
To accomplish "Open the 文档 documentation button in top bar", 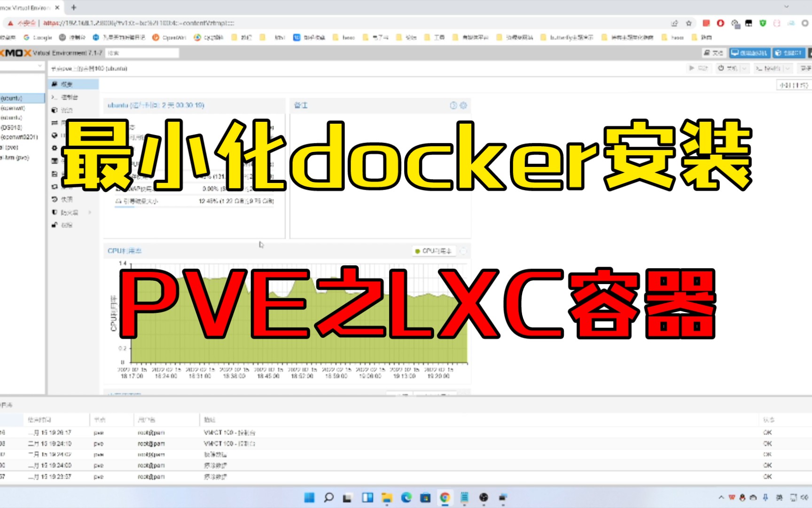I will [x=713, y=53].
